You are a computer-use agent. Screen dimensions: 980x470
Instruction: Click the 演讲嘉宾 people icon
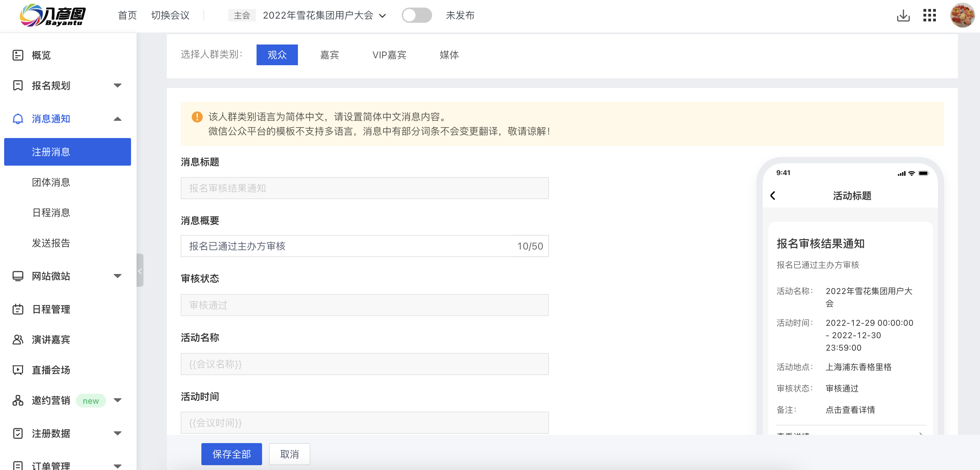[x=18, y=340]
